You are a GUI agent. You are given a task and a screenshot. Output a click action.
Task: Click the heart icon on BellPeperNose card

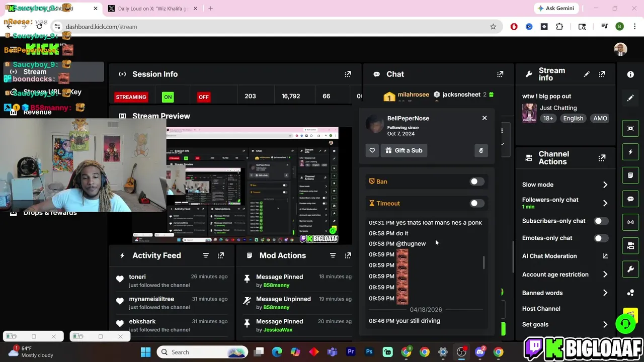[372, 150]
